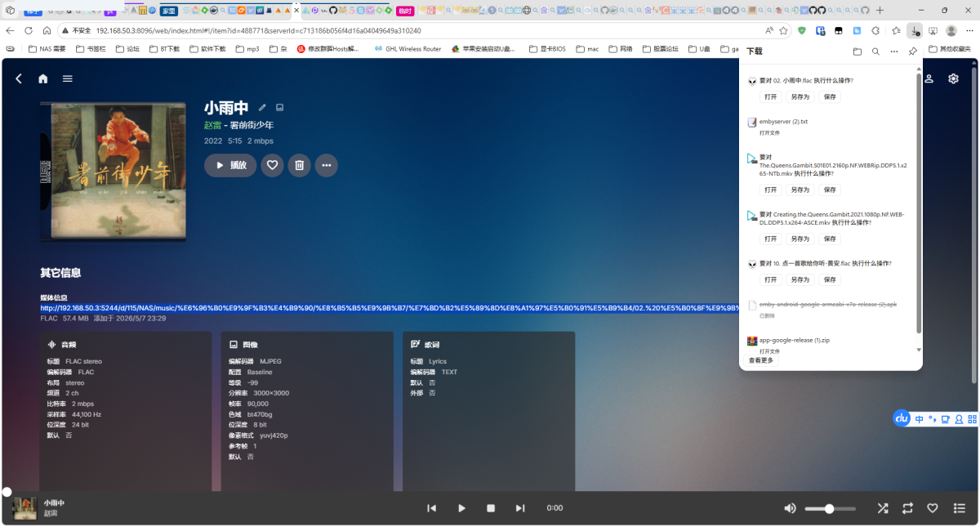Open GHL Wireless Router bookmark

point(408,49)
